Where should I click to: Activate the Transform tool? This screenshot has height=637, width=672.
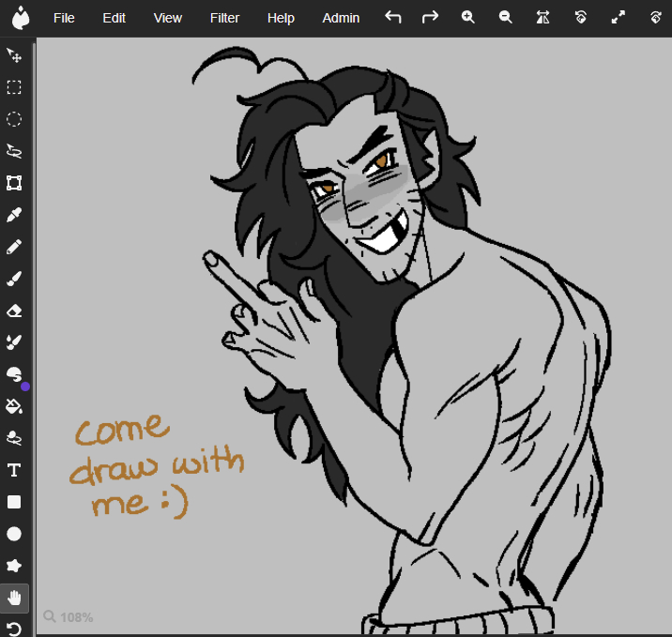[x=14, y=183]
